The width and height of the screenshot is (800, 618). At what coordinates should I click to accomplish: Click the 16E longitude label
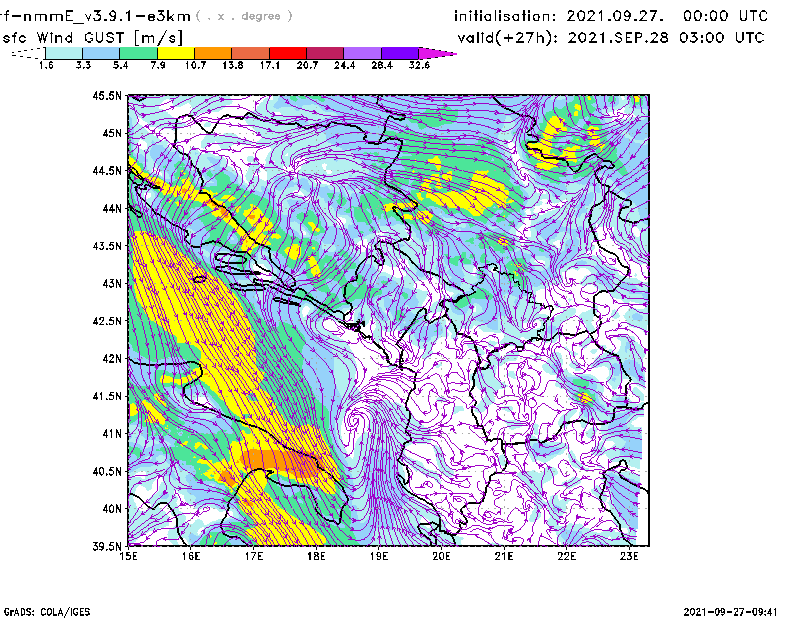coord(191,556)
